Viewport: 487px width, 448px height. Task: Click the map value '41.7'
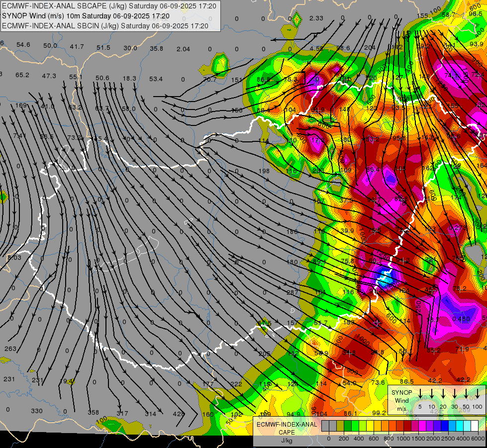[x=77, y=47]
